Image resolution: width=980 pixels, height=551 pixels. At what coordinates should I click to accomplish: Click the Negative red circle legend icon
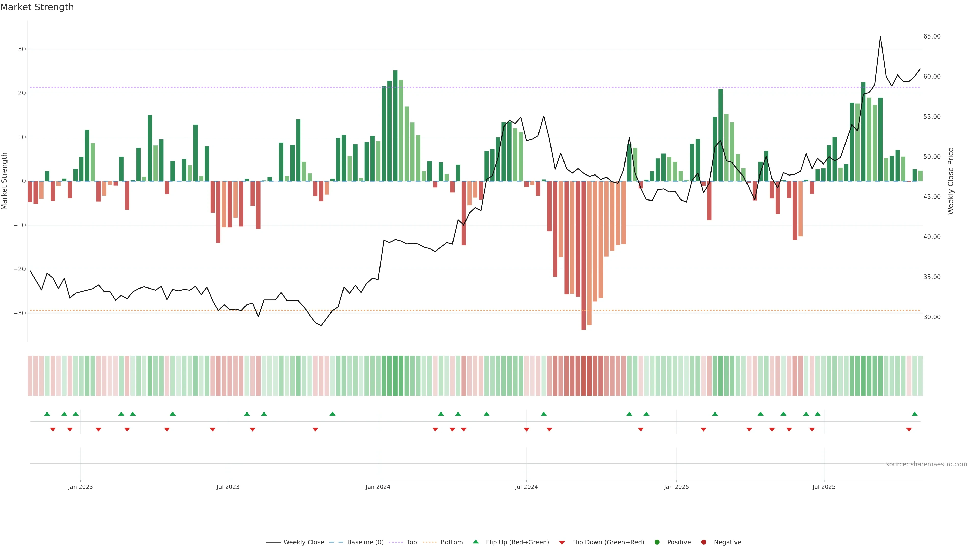tap(703, 542)
